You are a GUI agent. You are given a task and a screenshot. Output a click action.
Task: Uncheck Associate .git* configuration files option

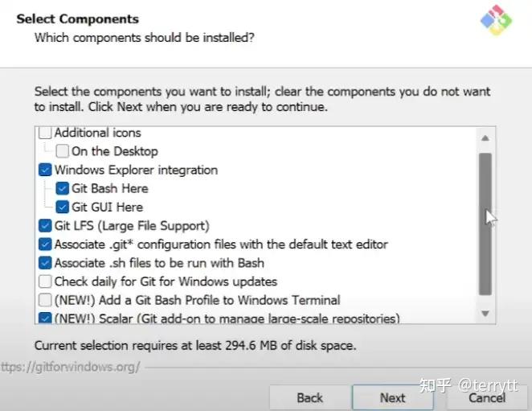(45, 245)
